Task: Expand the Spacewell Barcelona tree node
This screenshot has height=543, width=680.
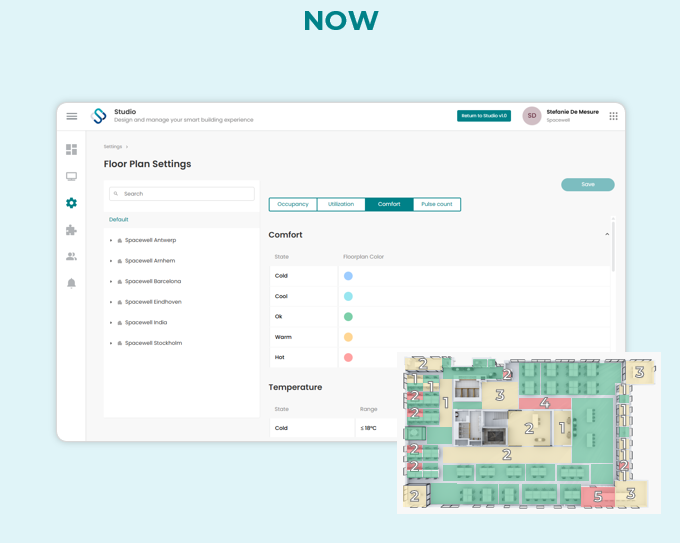Action: tap(111, 281)
